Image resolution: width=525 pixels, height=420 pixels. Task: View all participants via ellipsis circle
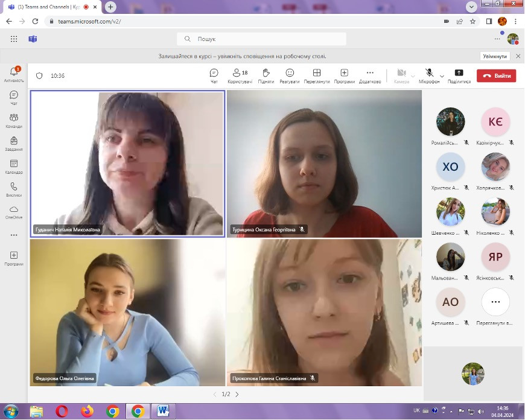pyautogui.click(x=495, y=302)
